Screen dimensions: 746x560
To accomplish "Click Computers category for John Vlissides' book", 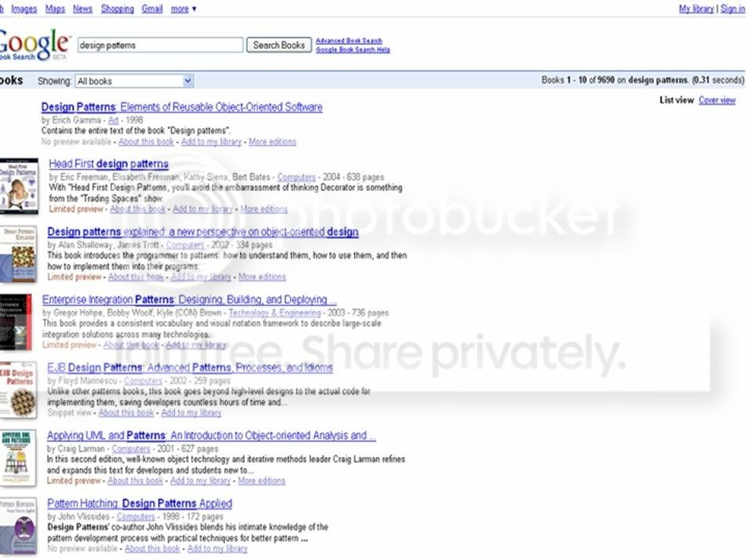I will click(136, 517).
